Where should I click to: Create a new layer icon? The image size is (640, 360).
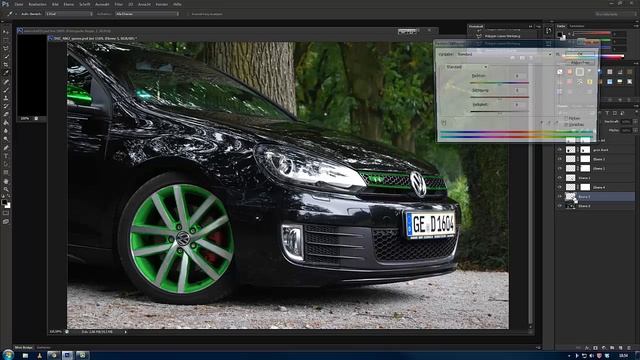click(x=620, y=347)
